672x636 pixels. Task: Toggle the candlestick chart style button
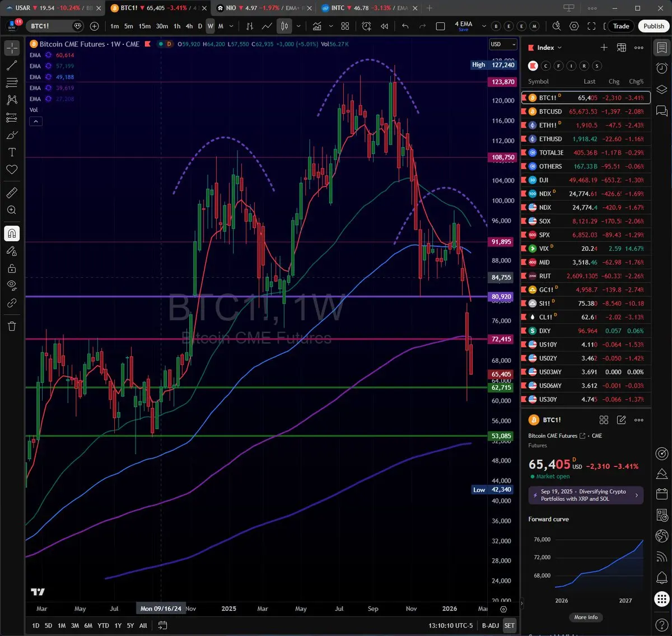click(284, 26)
